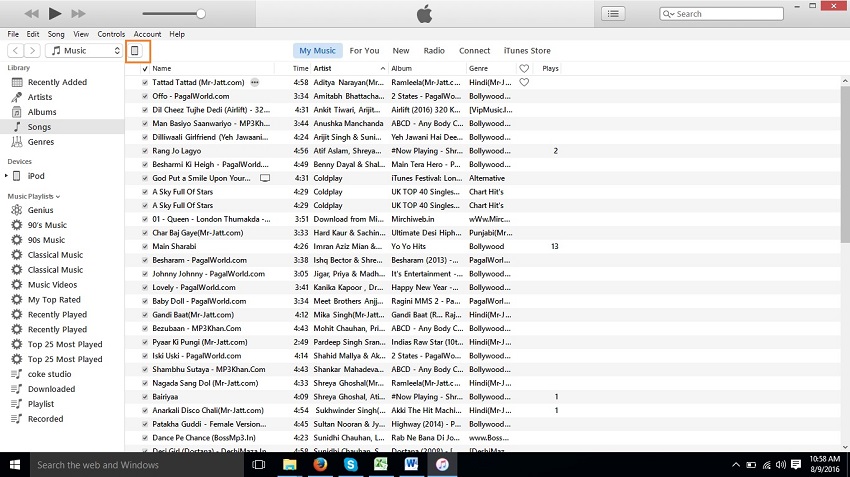The image size is (850, 477).
Task: Click the heart icon on Tattad Tattad row
Action: click(523, 82)
